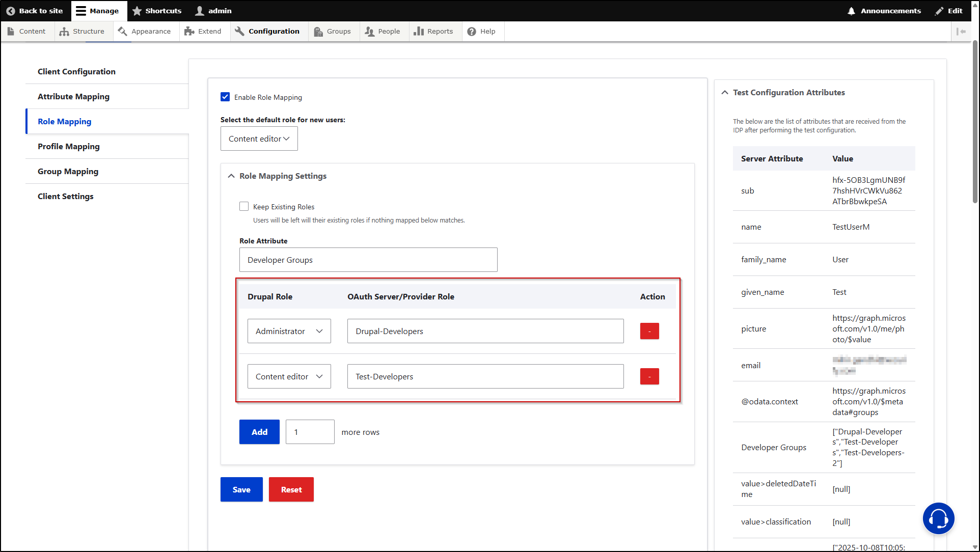Screen dimensions: 980x552
Task: Click the sub attribute cell
Action: pyautogui.click(x=747, y=190)
